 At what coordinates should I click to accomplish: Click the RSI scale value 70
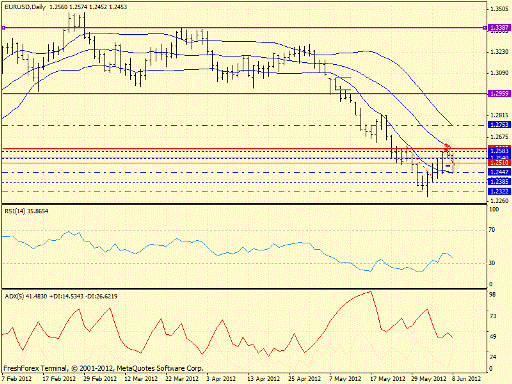click(492, 230)
